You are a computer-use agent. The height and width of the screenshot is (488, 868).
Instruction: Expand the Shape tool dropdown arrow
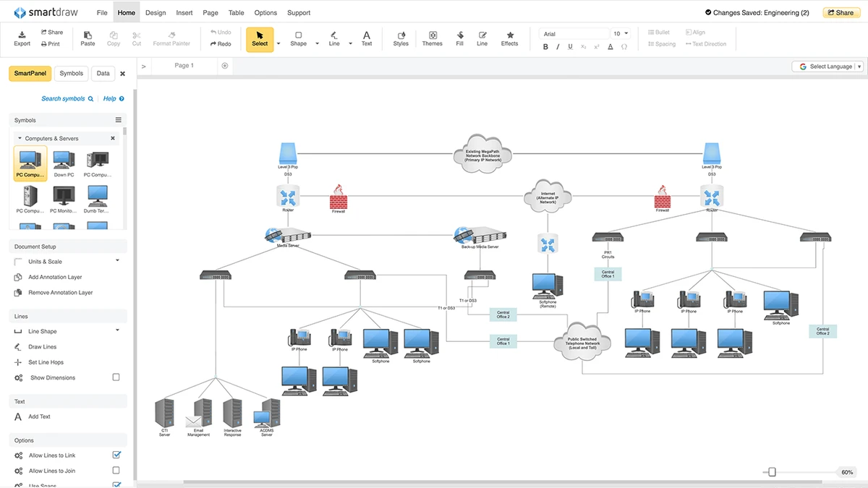[317, 43]
